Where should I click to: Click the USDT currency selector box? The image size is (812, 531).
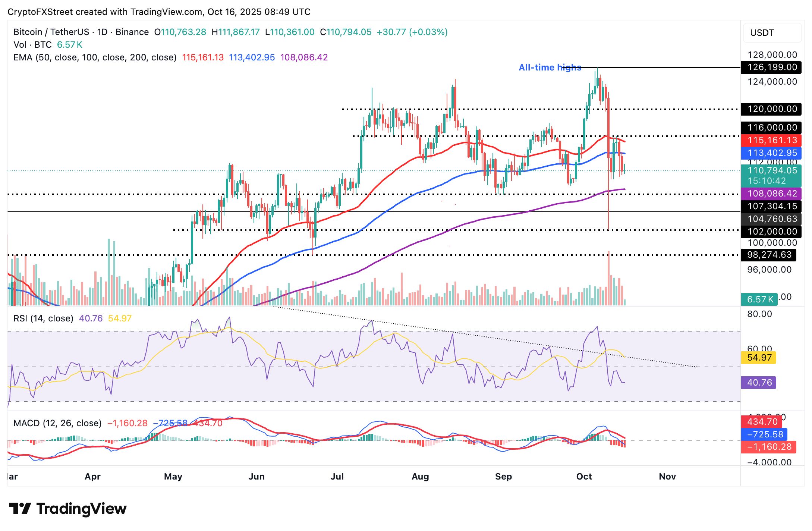pos(772,33)
